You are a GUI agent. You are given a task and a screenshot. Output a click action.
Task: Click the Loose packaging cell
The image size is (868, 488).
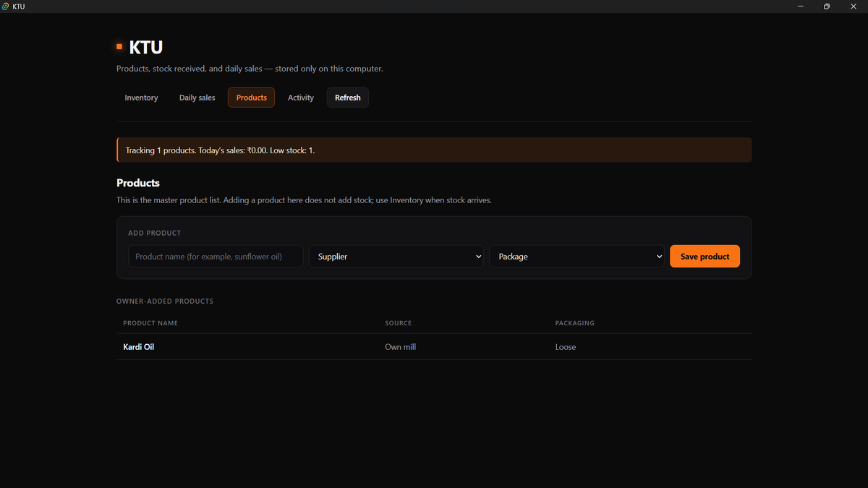[x=566, y=347]
